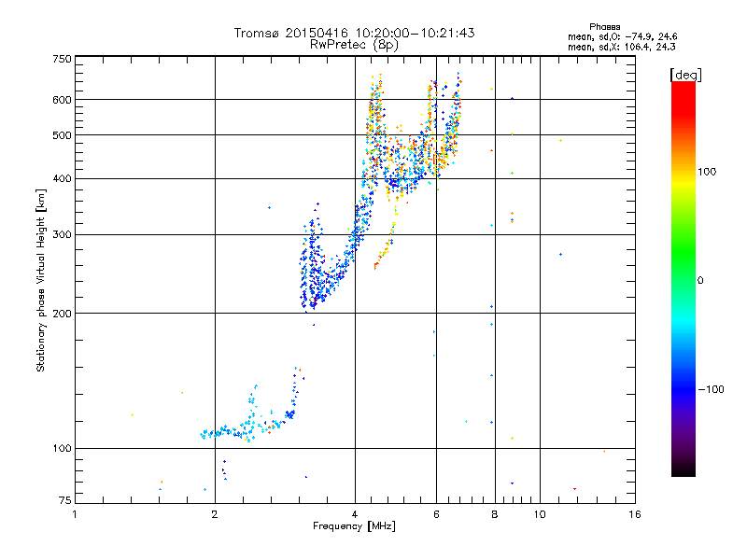This screenshot has width=747, height=560.
Task: Click the "Phases" heading at top right
Action: (x=604, y=27)
